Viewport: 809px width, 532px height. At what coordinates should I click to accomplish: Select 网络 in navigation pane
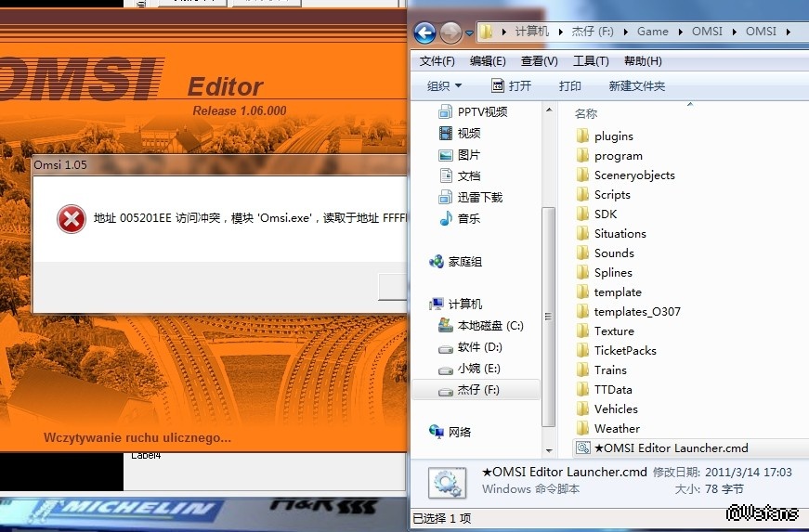(450, 432)
